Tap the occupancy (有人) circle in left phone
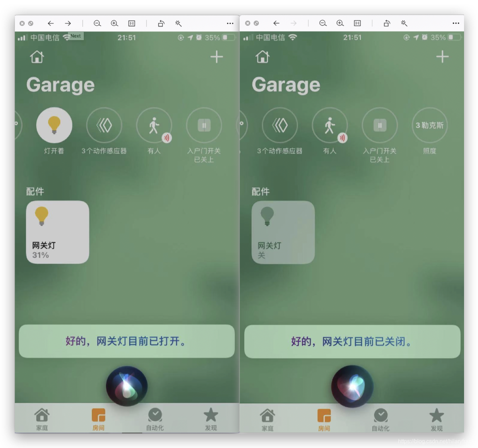Viewport: 478px width, 448px height. [x=154, y=125]
